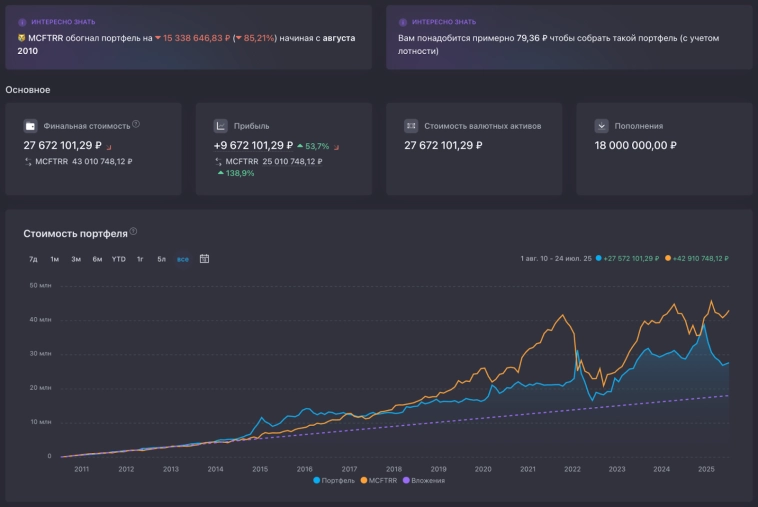Choose the 3м period button
Image resolution: width=758 pixels, height=507 pixels.
click(76, 259)
